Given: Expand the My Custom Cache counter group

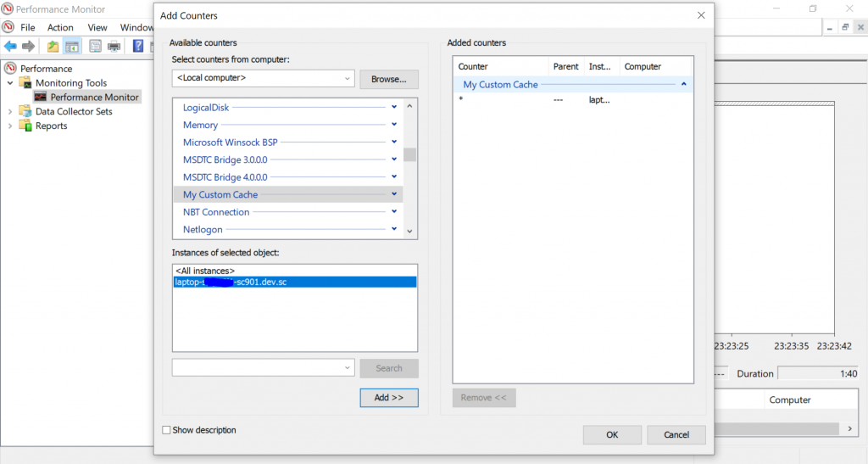Looking at the screenshot, I should point(394,194).
